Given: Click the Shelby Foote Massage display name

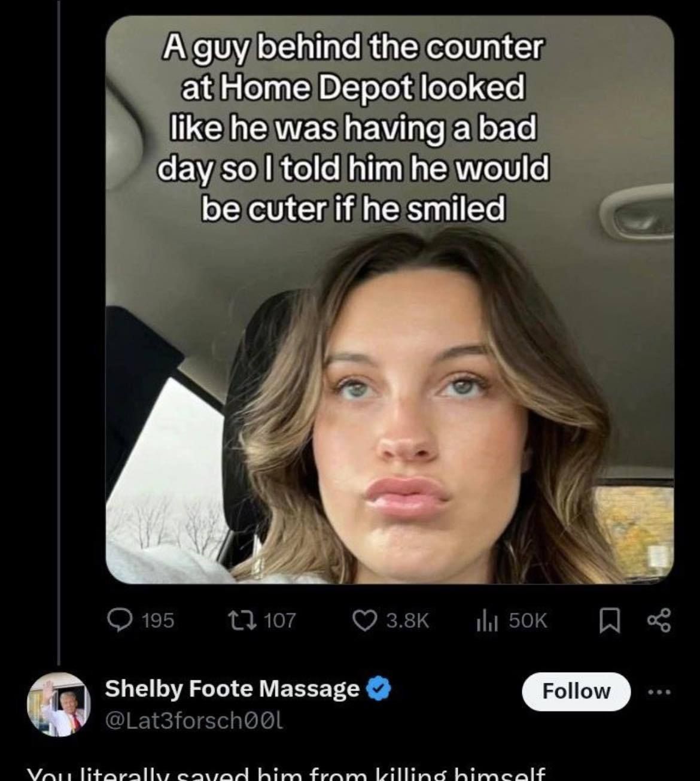Looking at the screenshot, I should pos(232,689).
